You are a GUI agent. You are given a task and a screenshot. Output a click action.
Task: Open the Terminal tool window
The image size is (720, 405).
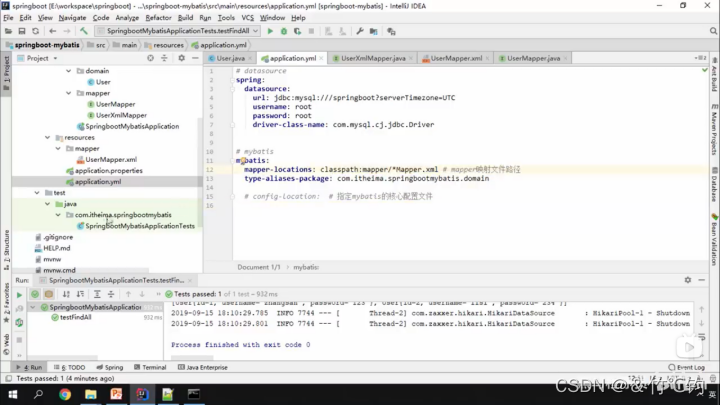pos(150,367)
